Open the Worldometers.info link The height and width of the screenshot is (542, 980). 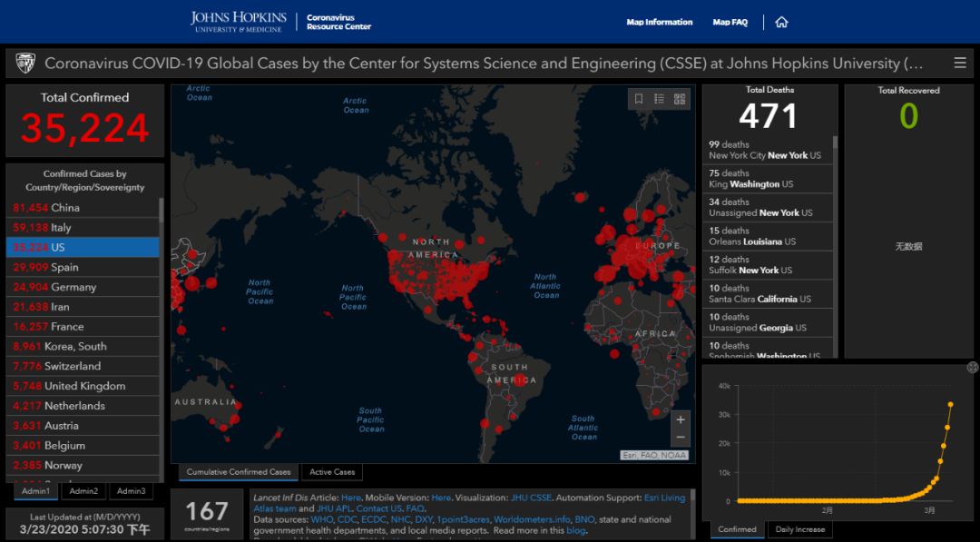(532, 519)
